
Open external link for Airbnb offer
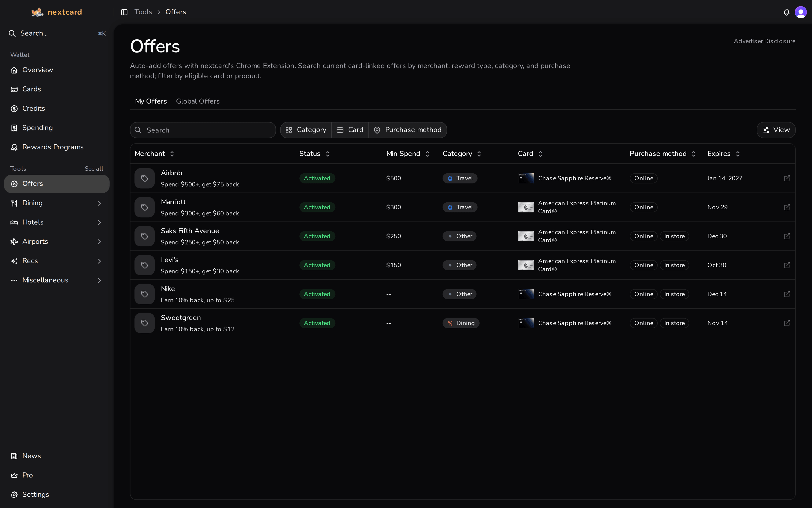pyautogui.click(x=787, y=178)
